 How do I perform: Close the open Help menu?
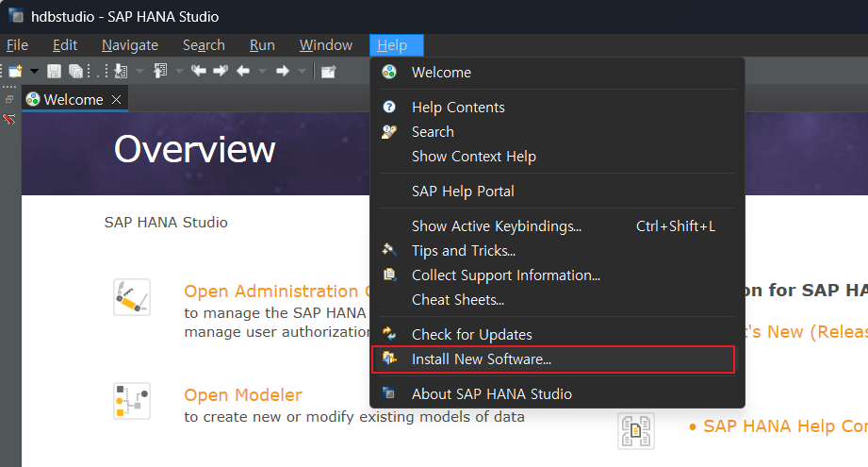[397, 45]
